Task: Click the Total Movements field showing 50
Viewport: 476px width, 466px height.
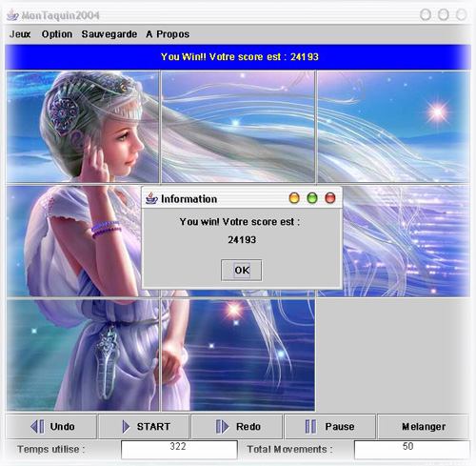Action: 412,449
